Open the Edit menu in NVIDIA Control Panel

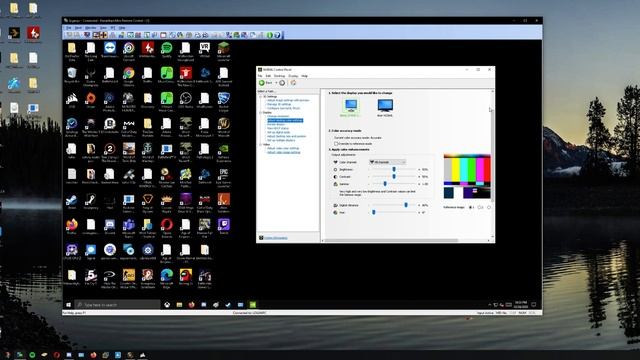268,76
